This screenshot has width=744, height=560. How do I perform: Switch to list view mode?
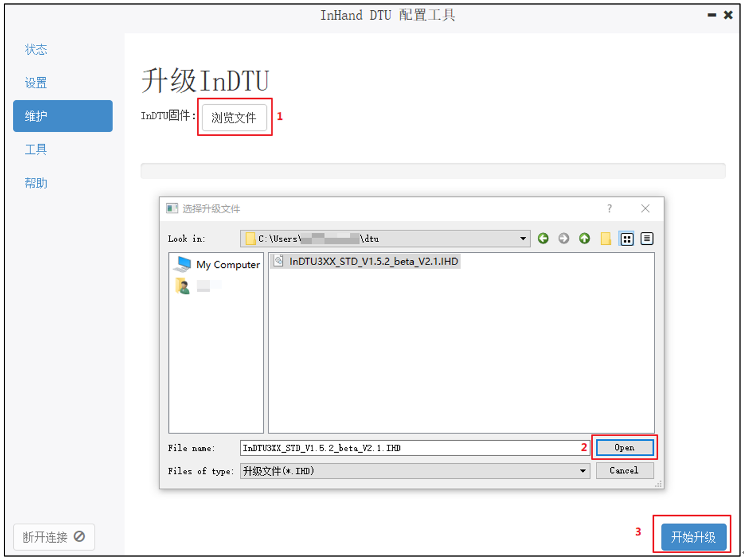[x=626, y=239]
